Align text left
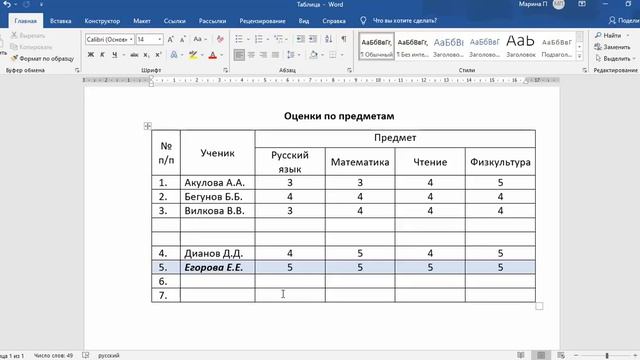Viewport: 640px width, 360px height. pos(239,55)
